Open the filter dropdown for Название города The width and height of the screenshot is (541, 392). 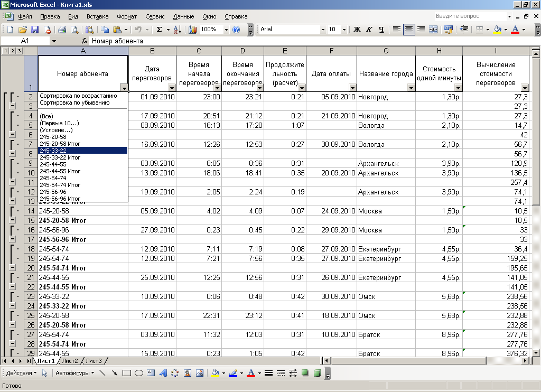tap(411, 88)
